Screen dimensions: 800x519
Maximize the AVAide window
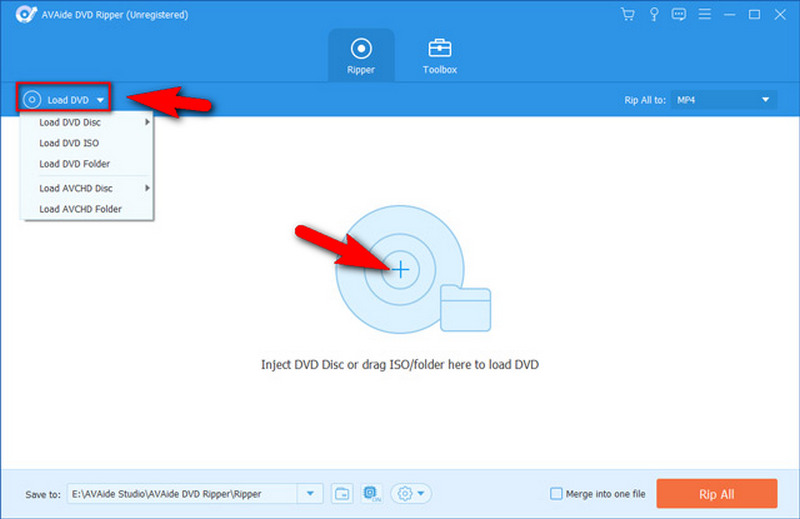pos(754,14)
